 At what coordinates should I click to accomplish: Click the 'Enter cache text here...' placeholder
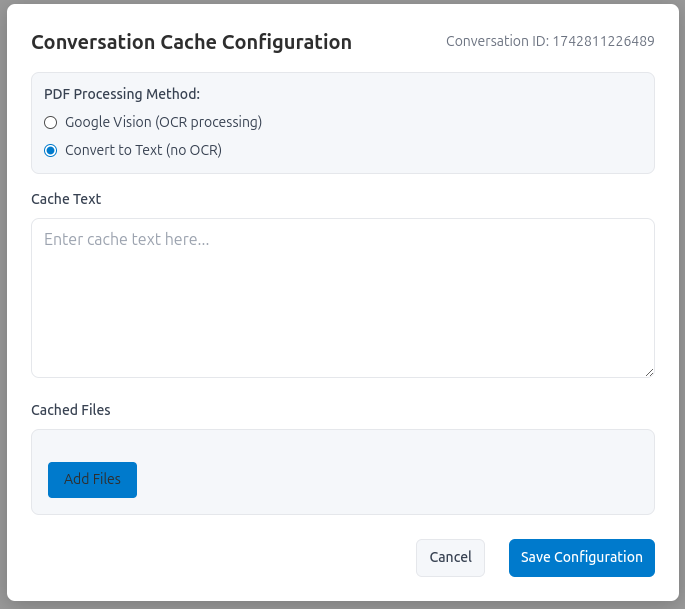click(126, 240)
